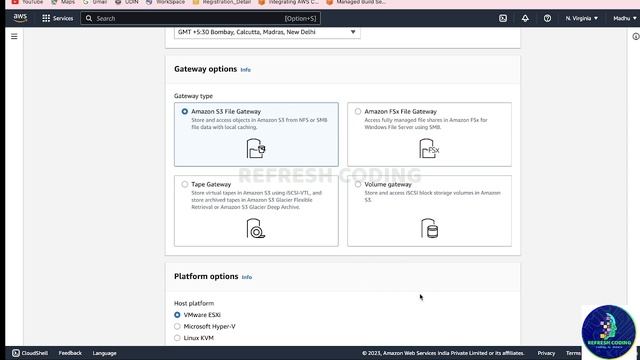Open the Gateway options Info link
Viewport: 640px width, 360px height.
click(x=245, y=70)
